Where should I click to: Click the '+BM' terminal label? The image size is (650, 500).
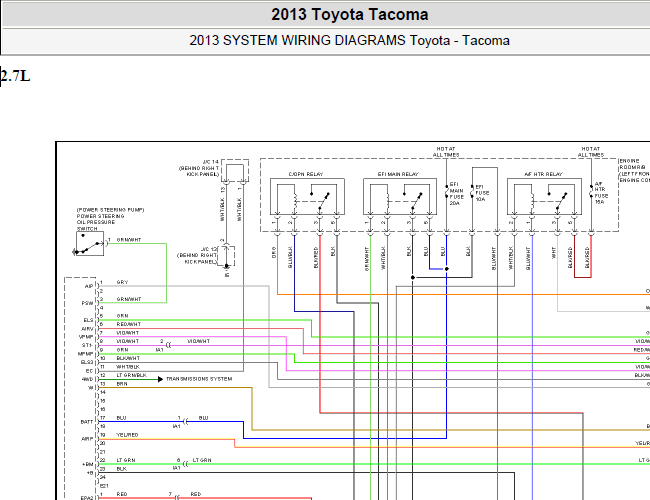click(88, 464)
